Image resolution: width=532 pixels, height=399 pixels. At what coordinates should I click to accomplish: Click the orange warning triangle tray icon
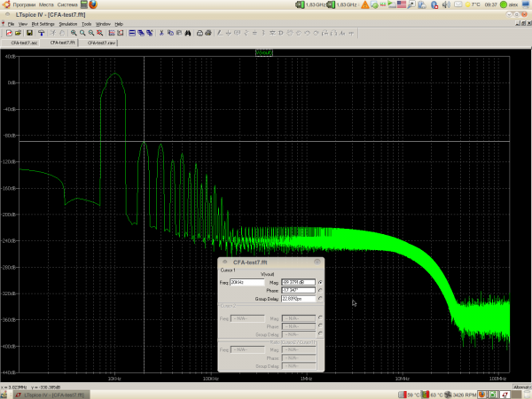[x=365, y=4]
